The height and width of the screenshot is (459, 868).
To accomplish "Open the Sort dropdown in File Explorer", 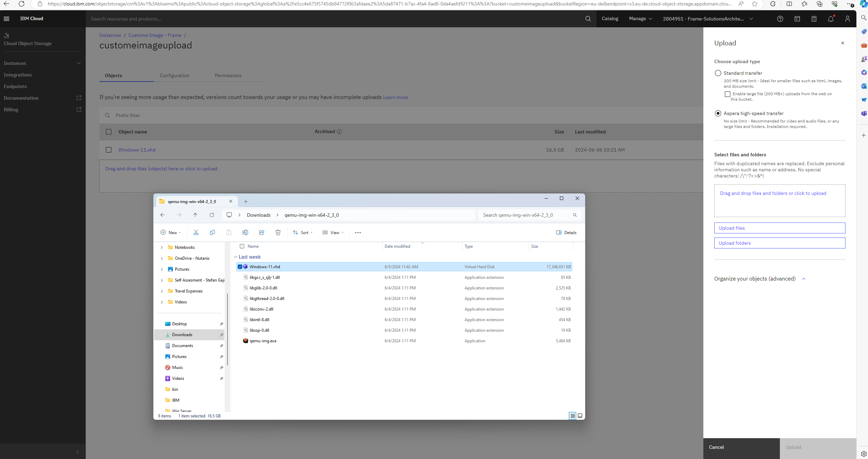I will pos(303,232).
